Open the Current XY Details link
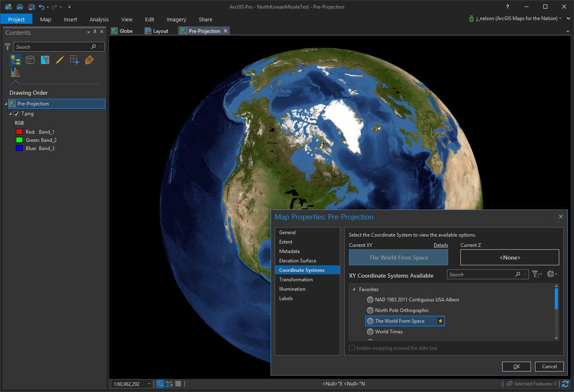 441,245
